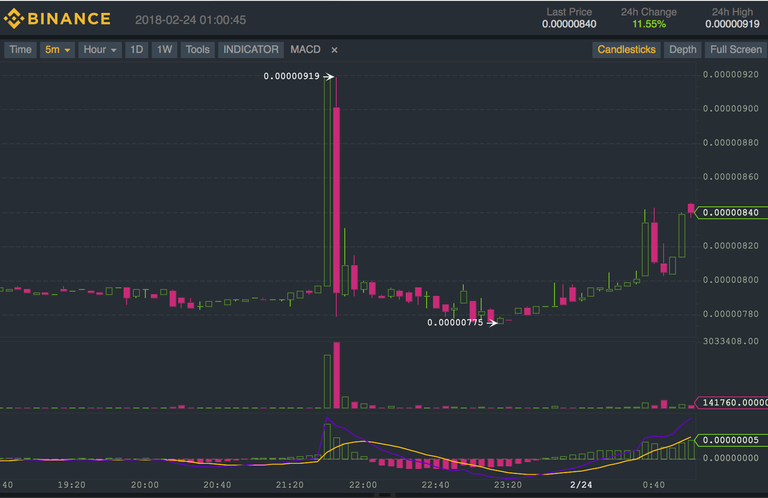This screenshot has width=768, height=498.
Task: Click the BINANCE wordmark text
Action: [69, 19]
